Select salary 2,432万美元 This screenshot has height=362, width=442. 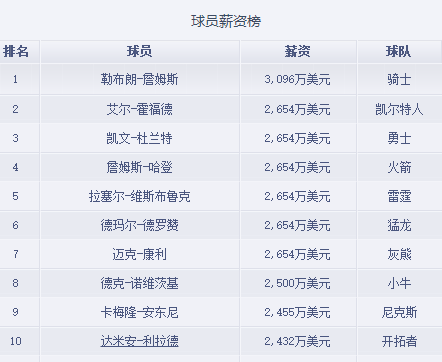coord(297,341)
